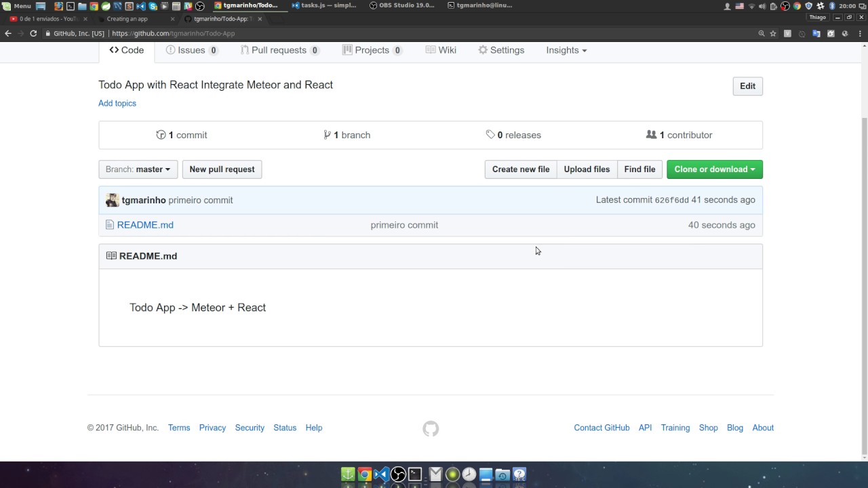This screenshot has width=868, height=488.
Task: Open the anchor icon in the dock
Action: tap(348, 474)
